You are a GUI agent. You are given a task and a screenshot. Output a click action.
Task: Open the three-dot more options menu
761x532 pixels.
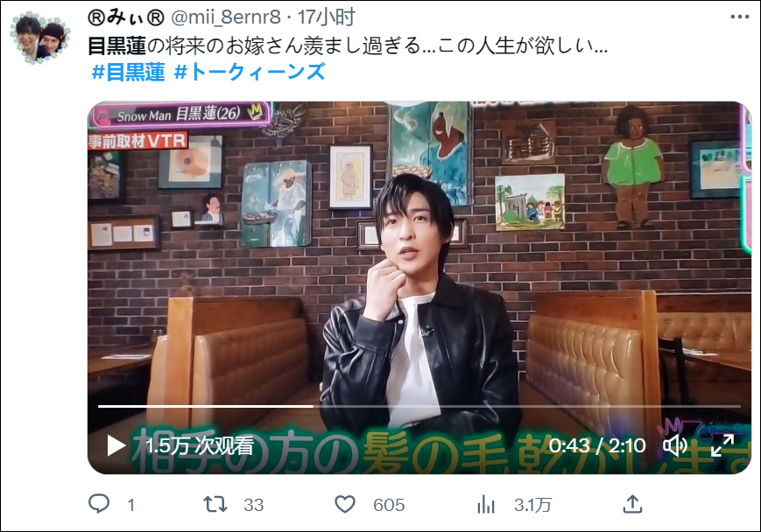pos(740,17)
